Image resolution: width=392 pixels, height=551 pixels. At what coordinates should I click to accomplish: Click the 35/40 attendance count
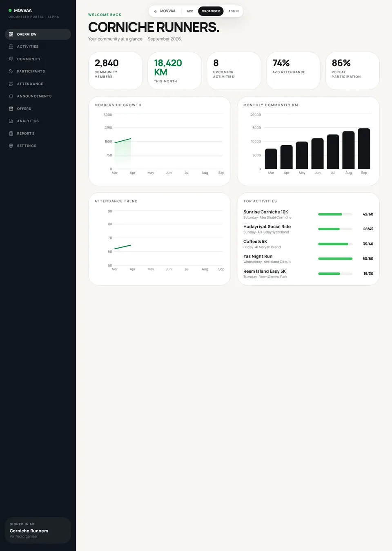coord(368,244)
